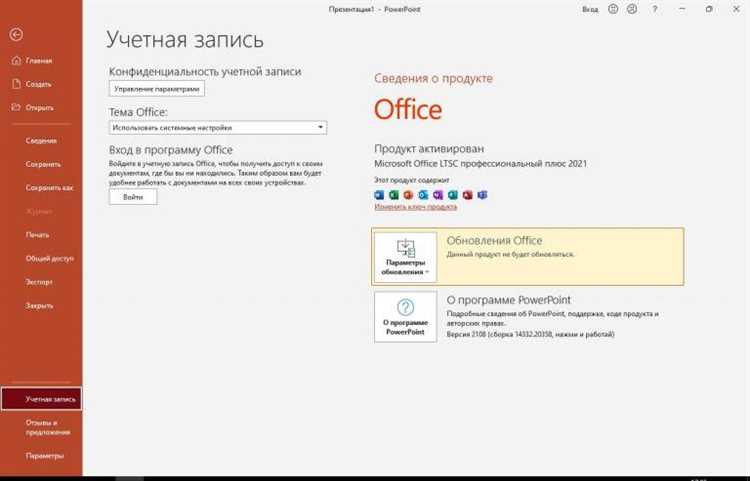Click the Outlook product icon
This screenshot has height=481, width=750.
(423, 195)
